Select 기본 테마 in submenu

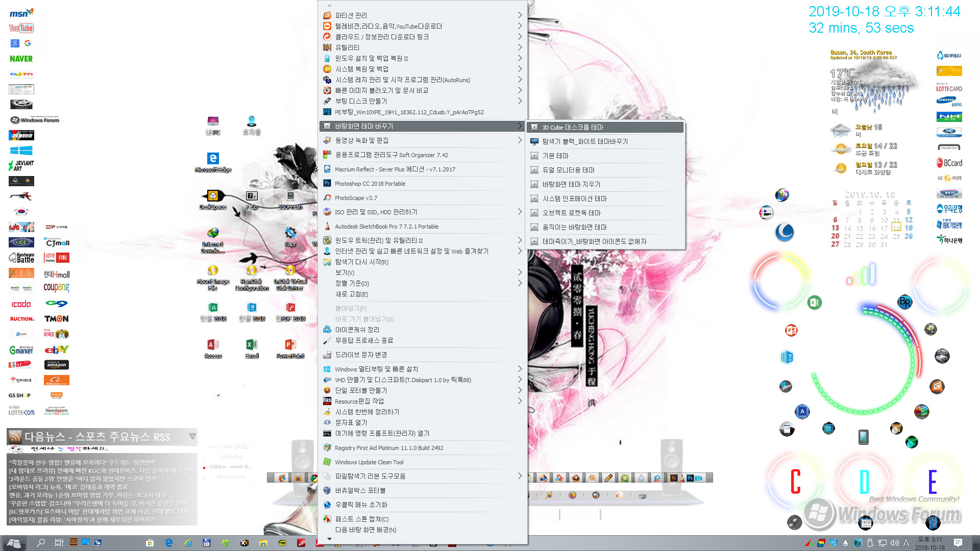[x=606, y=156]
